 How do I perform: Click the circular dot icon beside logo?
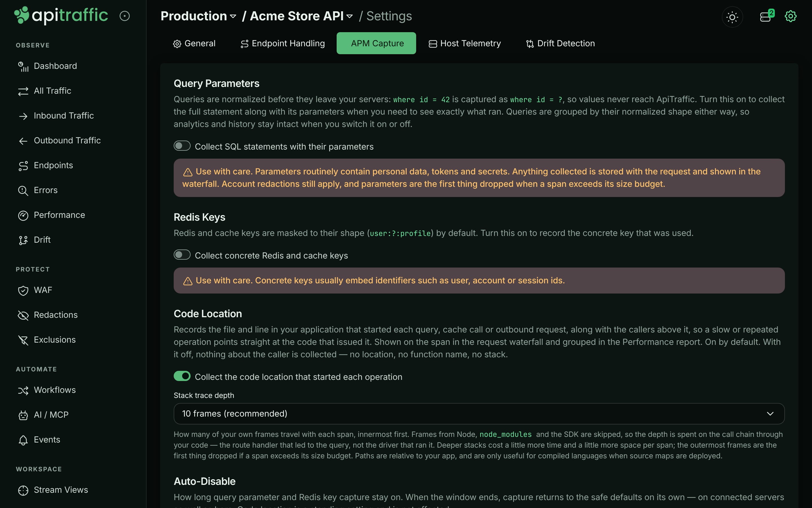(x=125, y=16)
